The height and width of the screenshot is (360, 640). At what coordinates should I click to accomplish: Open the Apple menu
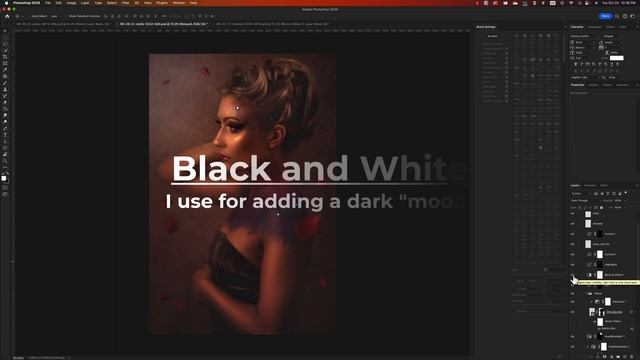point(6,3)
